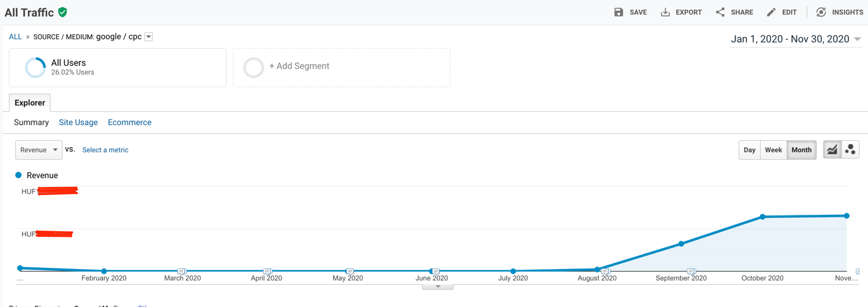Click the green verified shield icon
The width and height of the screenshot is (868, 307).
coord(62,12)
